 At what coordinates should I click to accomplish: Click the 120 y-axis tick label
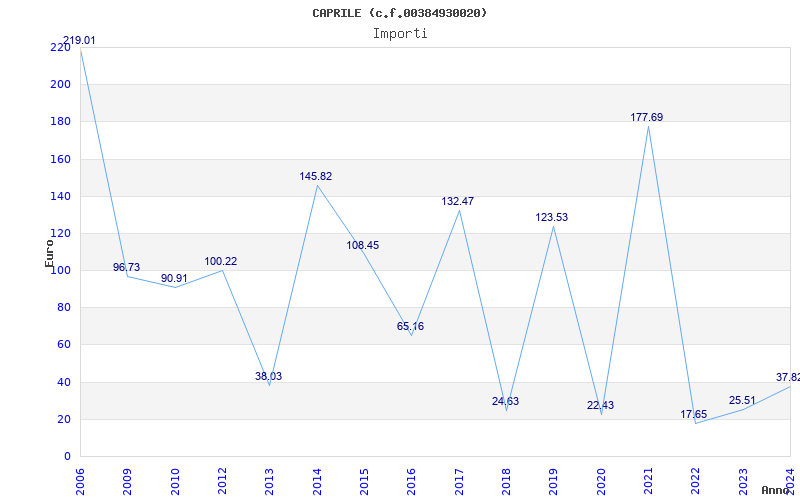click(x=60, y=234)
